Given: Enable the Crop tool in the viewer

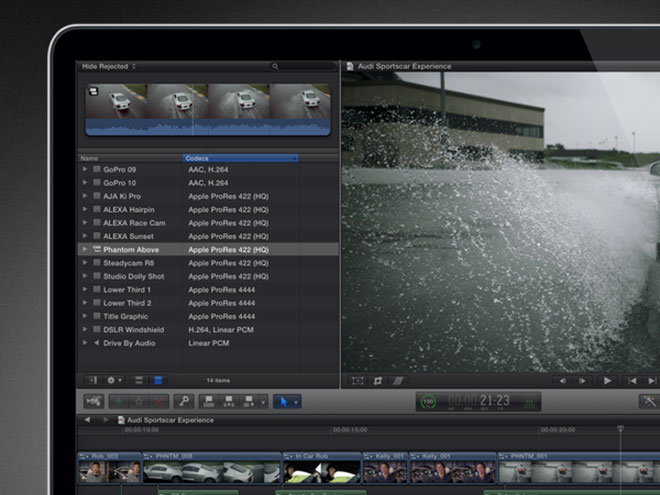Looking at the screenshot, I should [x=378, y=381].
